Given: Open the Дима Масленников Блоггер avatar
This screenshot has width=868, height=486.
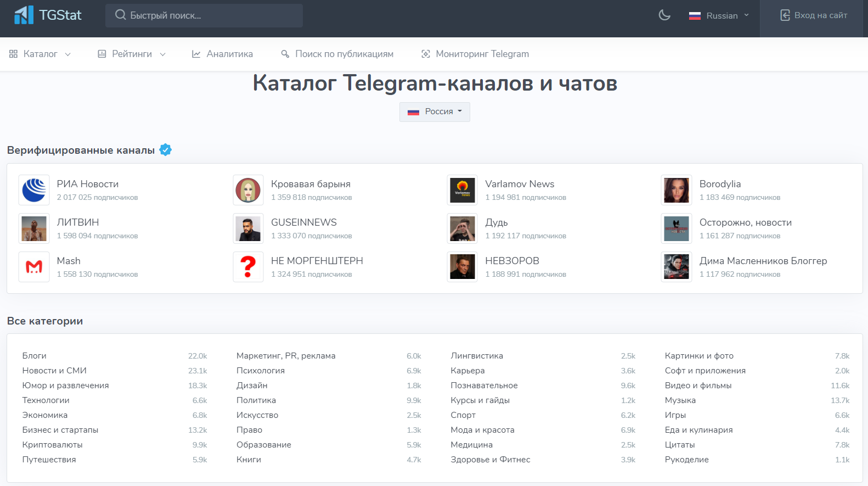Looking at the screenshot, I should pos(677,267).
